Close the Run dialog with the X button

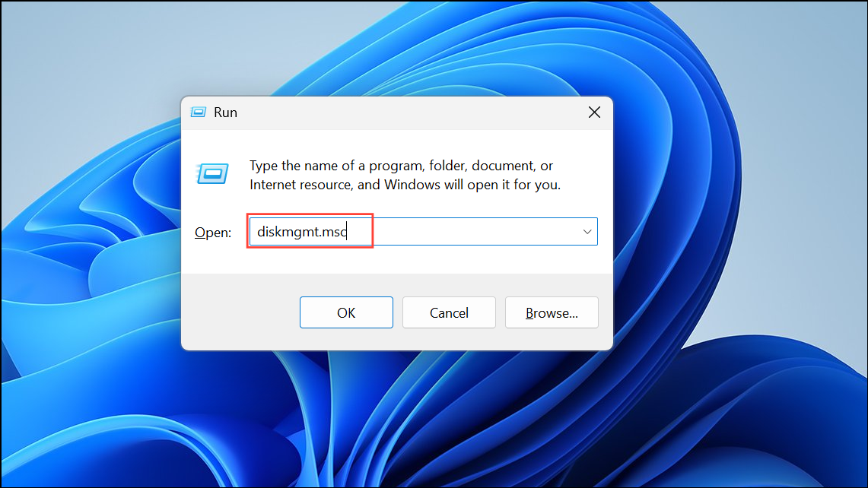[x=595, y=112]
